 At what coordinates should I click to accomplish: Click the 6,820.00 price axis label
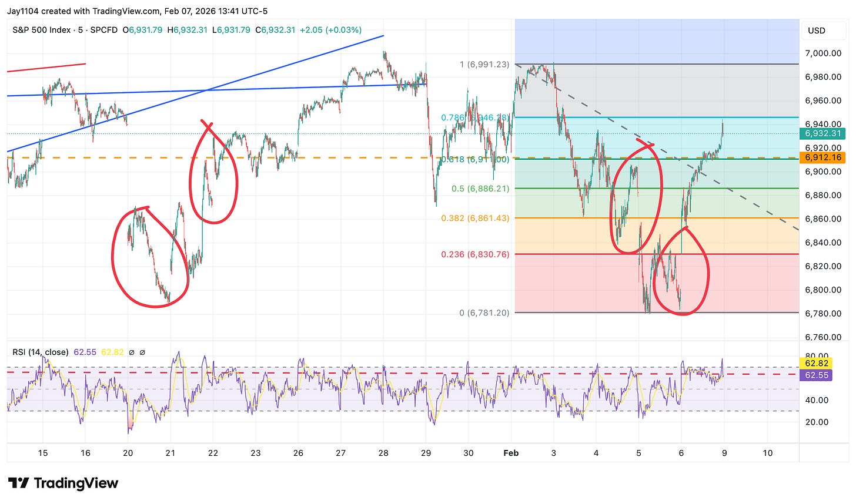click(823, 266)
